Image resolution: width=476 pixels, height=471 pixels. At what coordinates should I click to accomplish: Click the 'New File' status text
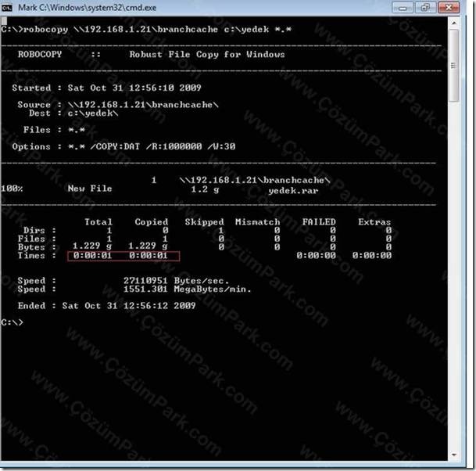pos(90,189)
